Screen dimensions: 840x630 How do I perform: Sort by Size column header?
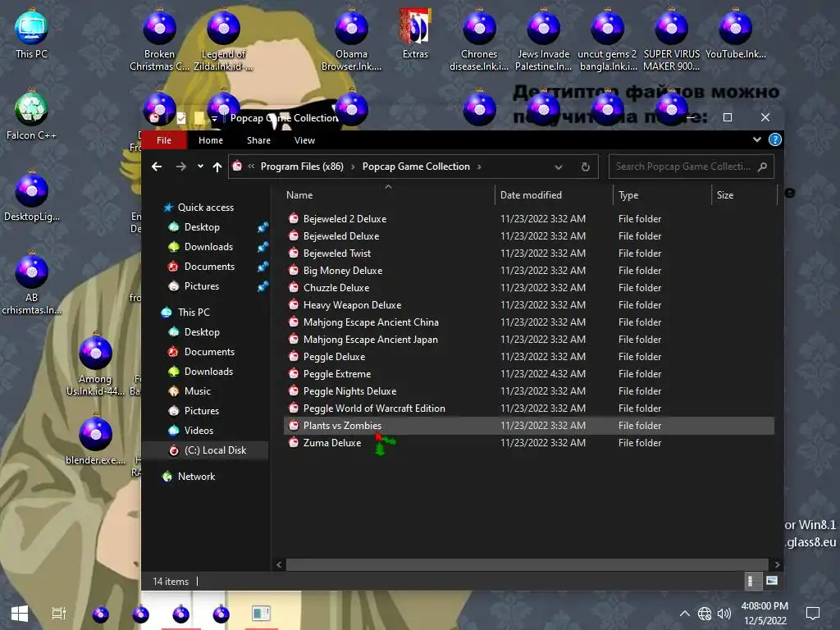pos(744,195)
